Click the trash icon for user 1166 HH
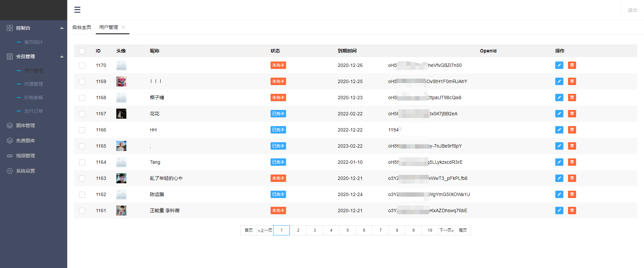This screenshot has width=644, height=268. pyautogui.click(x=572, y=130)
